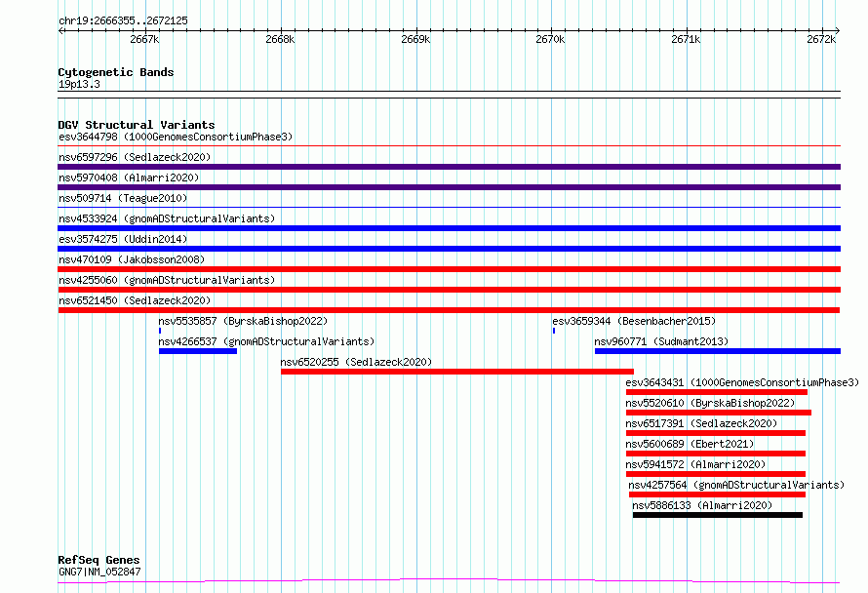Select the small blue esv3659344 variant marker
868x593 pixels.
pos(554,331)
